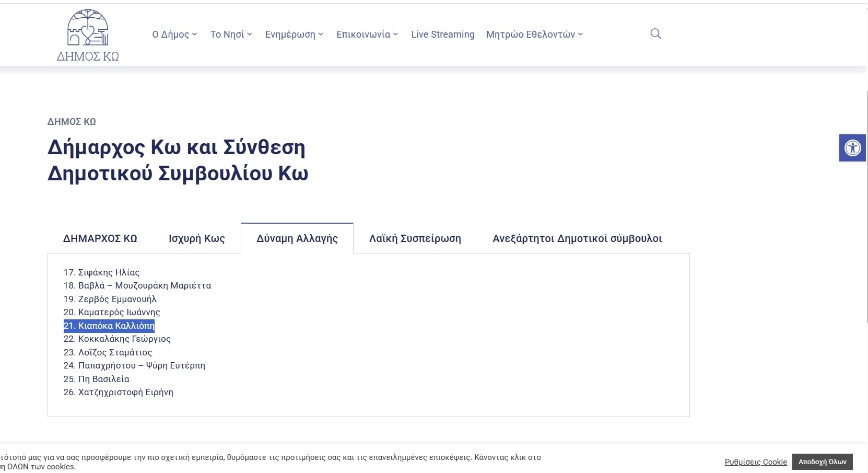Click entry 22. Κοκκαλάκης Γεώργιος
Viewport: 868px width, 473px height.
pos(117,339)
